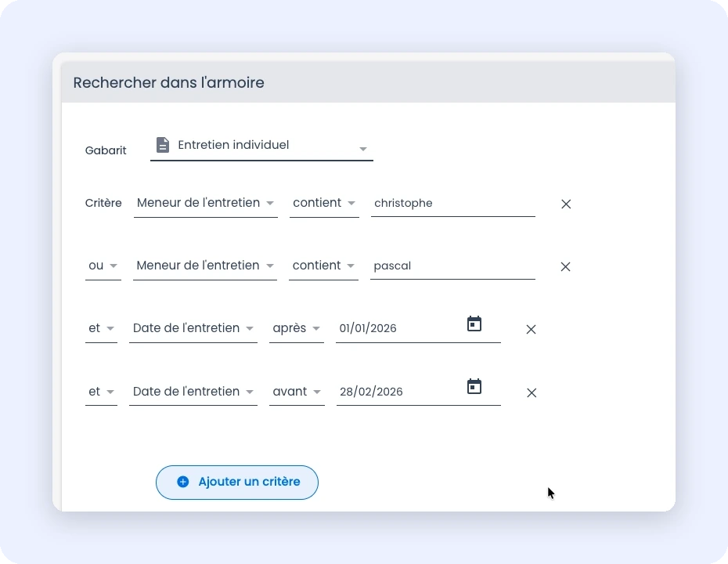Click 'Ajouter un critère' button
This screenshot has height=564, width=728.
click(236, 483)
